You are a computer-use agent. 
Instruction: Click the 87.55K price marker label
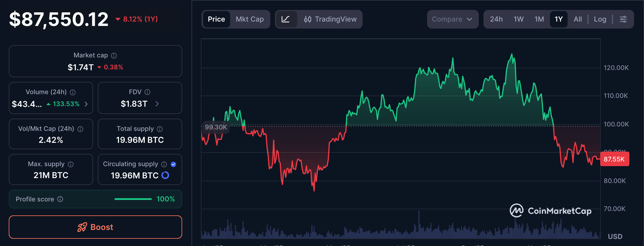tap(615, 159)
